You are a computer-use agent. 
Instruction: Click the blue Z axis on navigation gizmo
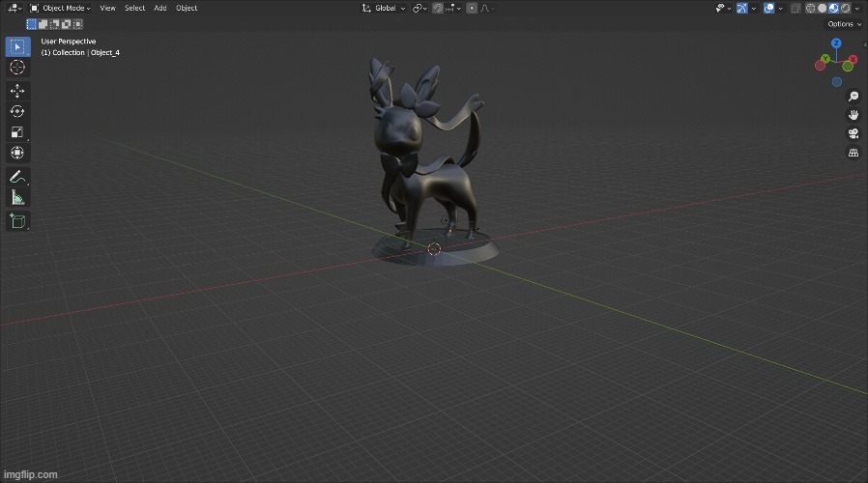coord(836,44)
